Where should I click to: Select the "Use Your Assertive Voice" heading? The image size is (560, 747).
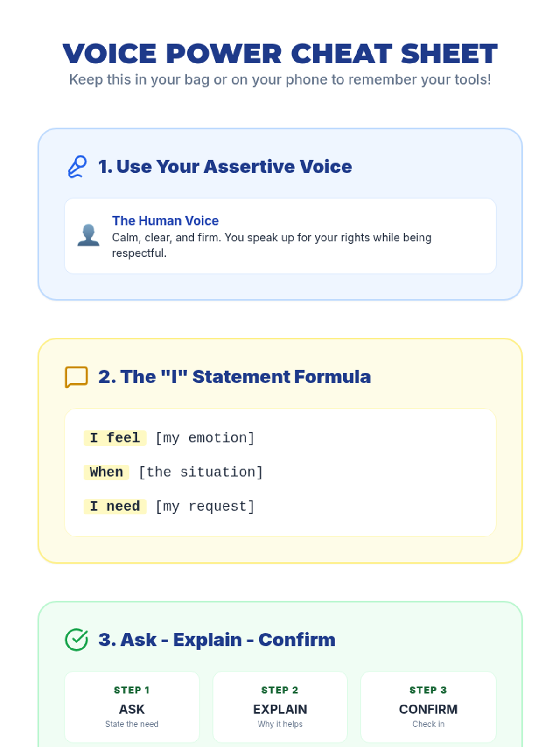click(225, 167)
